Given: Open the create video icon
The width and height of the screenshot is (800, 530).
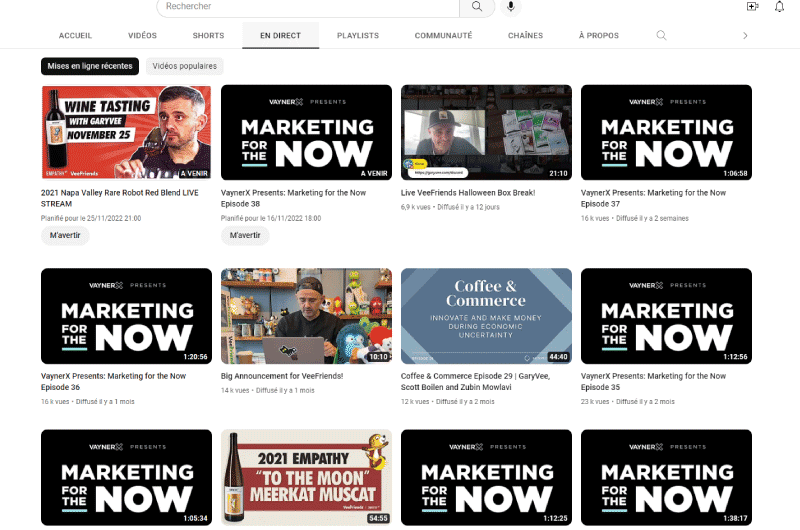Looking at the screenshot, I should 752,7.
